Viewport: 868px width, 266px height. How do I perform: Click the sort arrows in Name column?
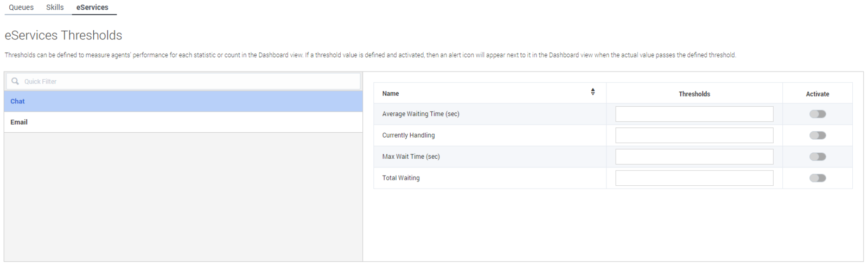pyautogui.click(x=592, y=92)
